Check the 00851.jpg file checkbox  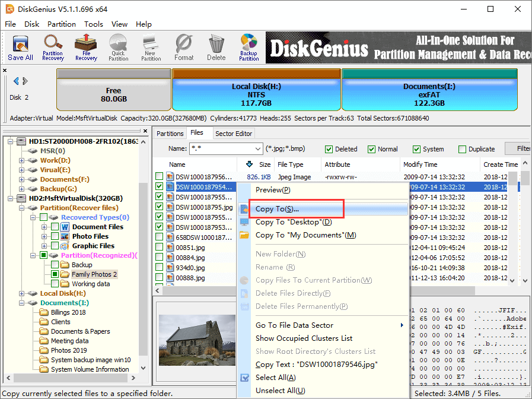click(160, 247)
